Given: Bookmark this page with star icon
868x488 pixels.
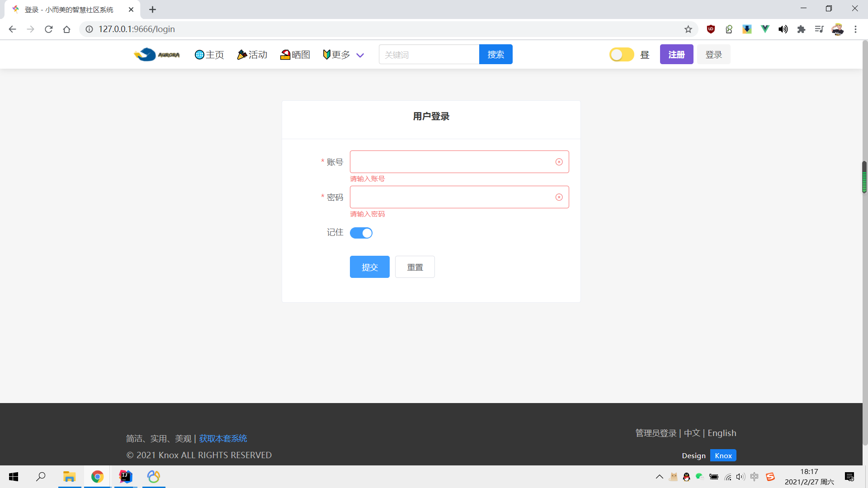Looking at the screenshot, I should [x=688, y=29].
